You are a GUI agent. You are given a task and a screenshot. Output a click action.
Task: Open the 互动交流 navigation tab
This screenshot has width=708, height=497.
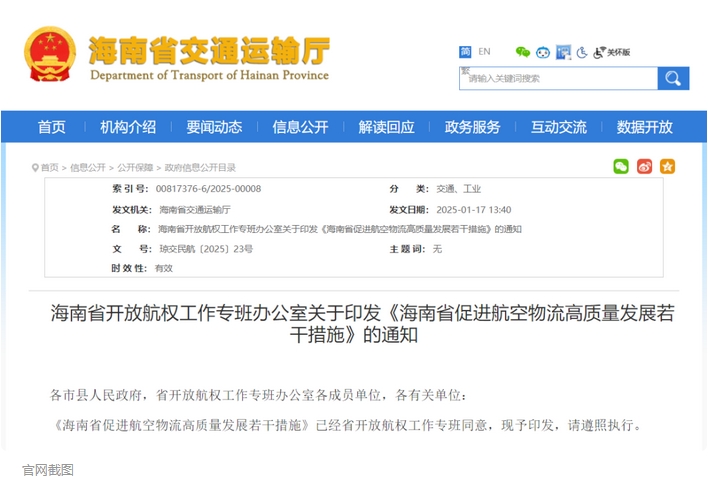tap(559, 127)
